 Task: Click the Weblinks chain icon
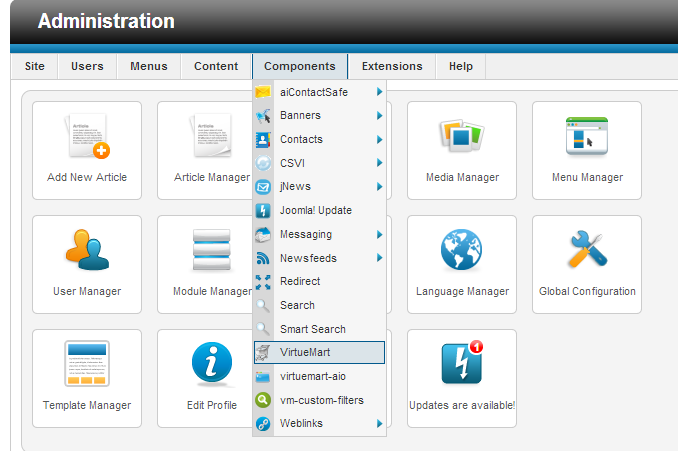(x=263, y=424)
